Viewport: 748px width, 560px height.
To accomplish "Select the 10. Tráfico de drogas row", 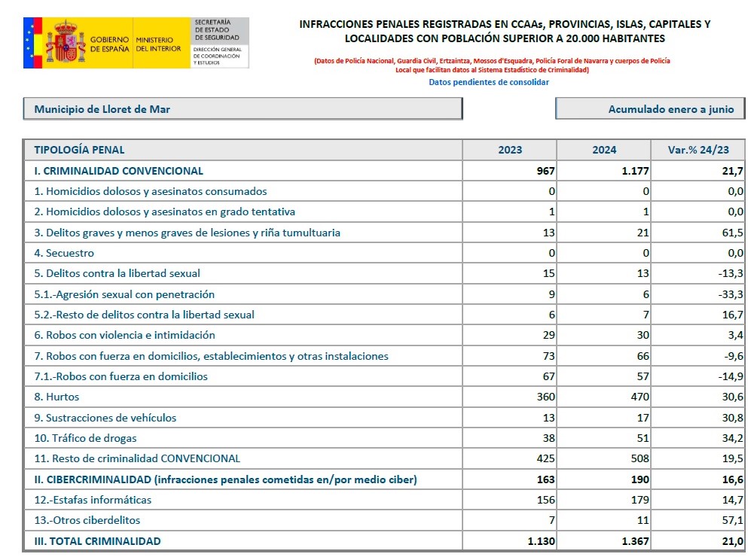I will pyautogui.click(x=85, y=438).
